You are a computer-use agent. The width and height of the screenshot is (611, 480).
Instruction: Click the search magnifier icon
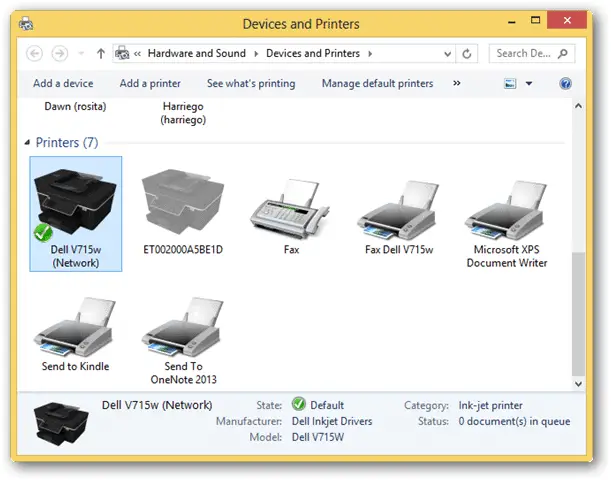tap(562, 53)
